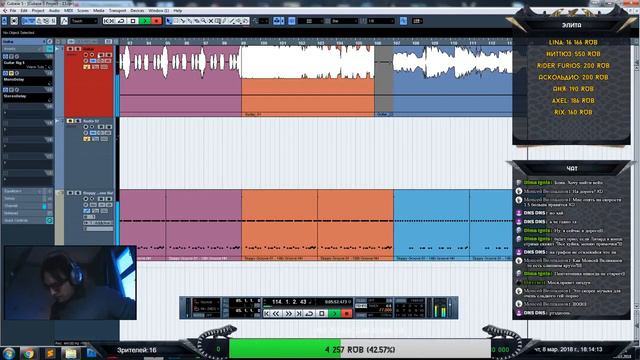Click Fast Forward in the Transport panel
640x360 pixels.
click(289, 313)
